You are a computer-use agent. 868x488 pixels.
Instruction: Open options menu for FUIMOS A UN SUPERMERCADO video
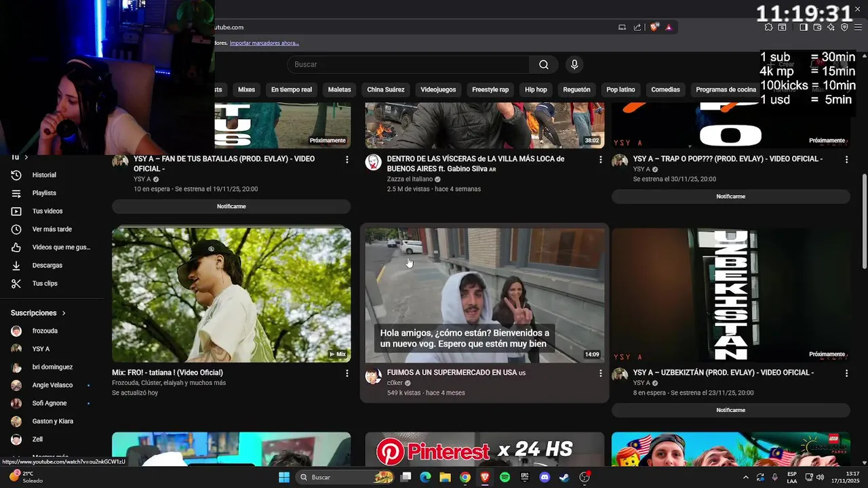(600, 373)
